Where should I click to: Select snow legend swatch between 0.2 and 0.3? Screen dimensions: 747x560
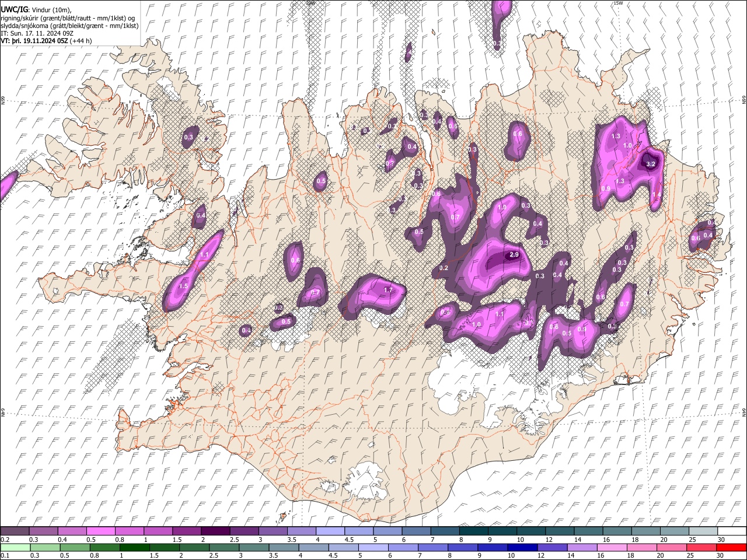(15, 531)
